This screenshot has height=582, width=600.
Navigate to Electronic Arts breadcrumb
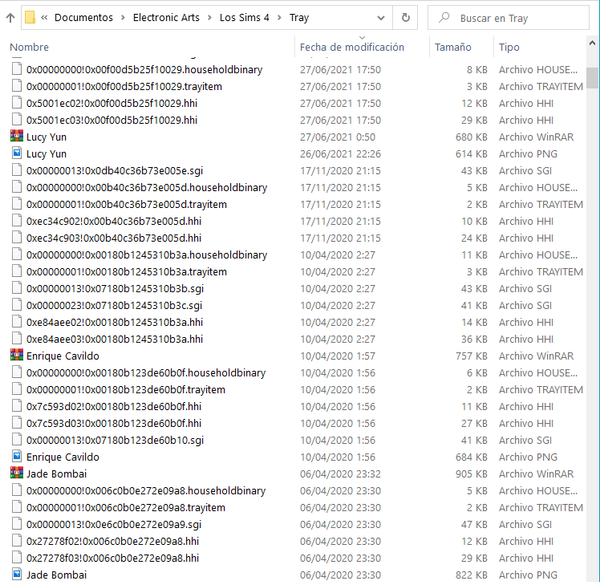click(x=166, y=18)
